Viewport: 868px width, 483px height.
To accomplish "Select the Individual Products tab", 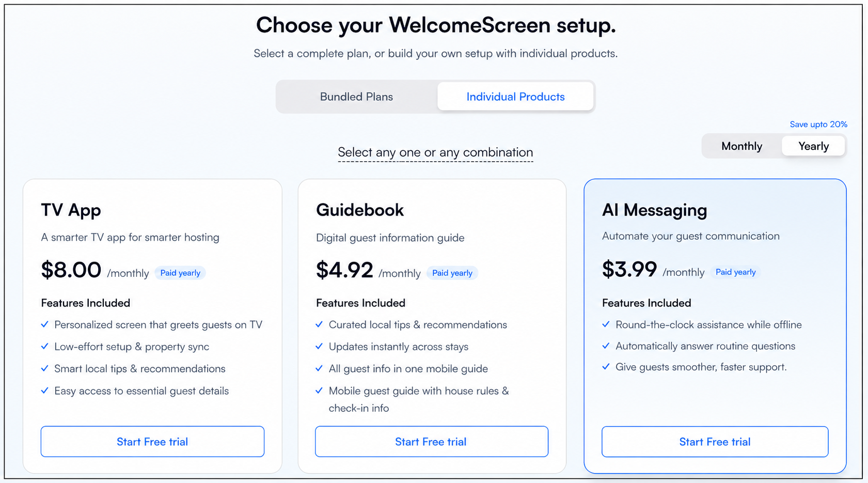I will tap(515, 97).
